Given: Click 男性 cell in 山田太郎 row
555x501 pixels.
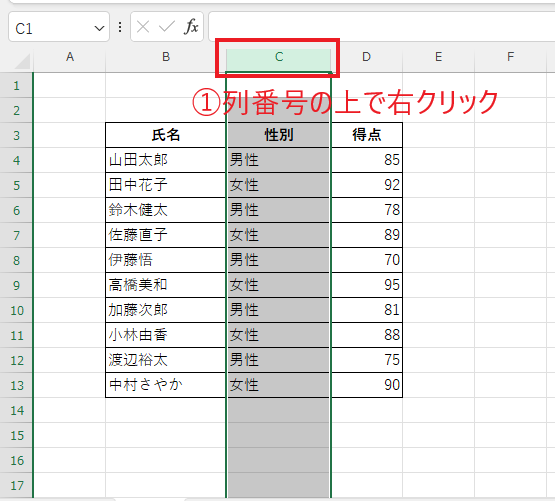Looking at the screenshot, I should 279,160.
